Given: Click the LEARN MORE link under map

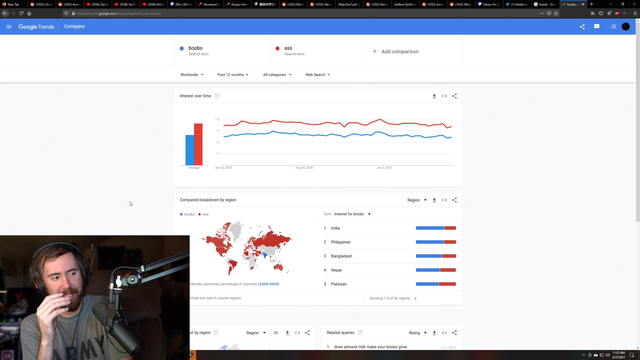Looking at the screenshot, I should (269, 284).
